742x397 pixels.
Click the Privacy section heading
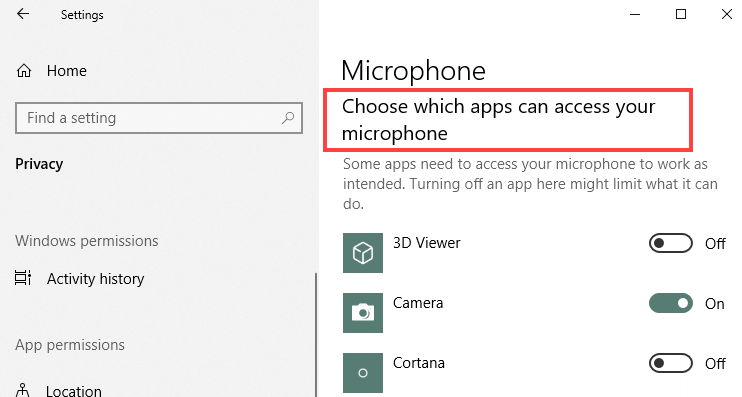tap(39, 164)
